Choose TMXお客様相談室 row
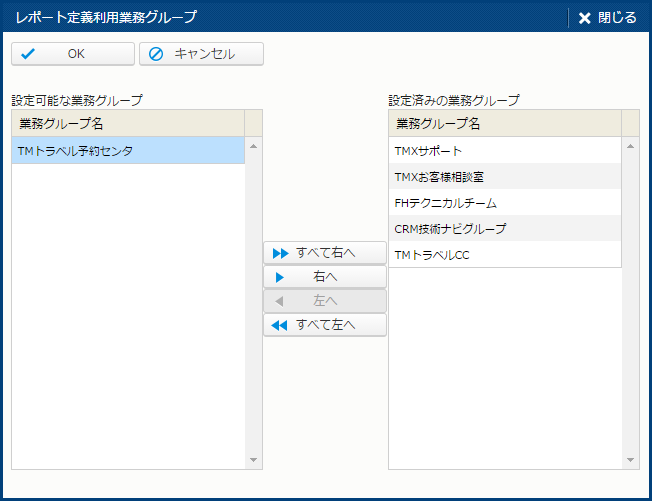 (504, 177)
